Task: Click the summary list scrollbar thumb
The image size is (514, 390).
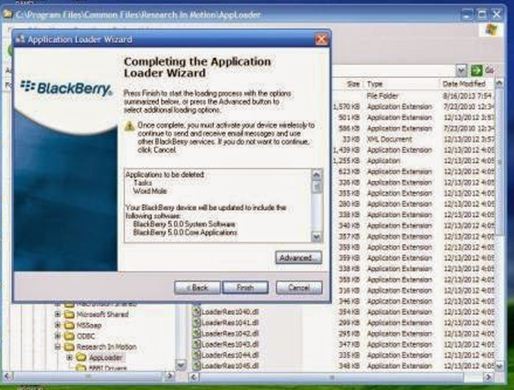Action: pos(316,186)
